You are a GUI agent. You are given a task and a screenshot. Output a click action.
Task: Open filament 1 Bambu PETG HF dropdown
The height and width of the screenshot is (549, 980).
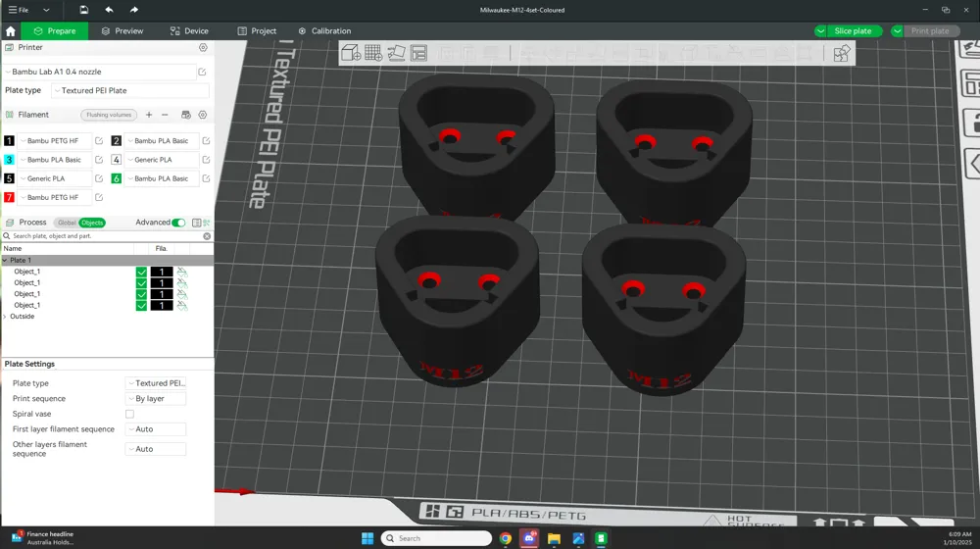pyautogui.click(x=55, y=141)
